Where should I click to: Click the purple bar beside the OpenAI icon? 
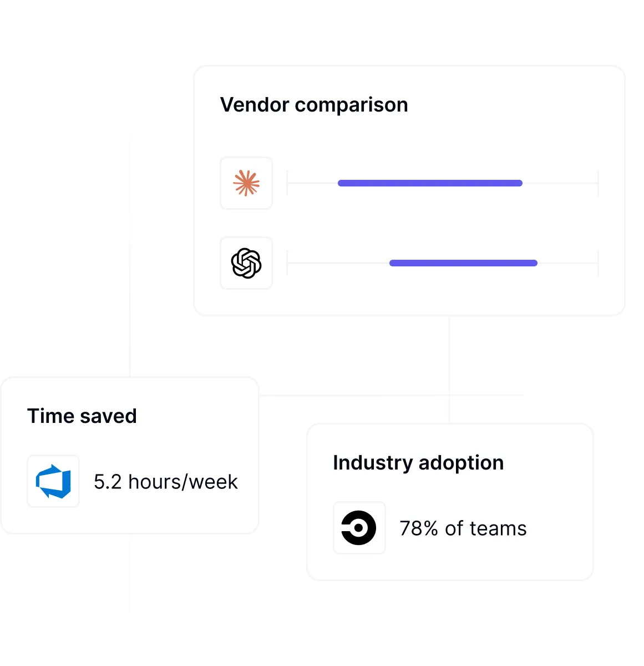463,263
